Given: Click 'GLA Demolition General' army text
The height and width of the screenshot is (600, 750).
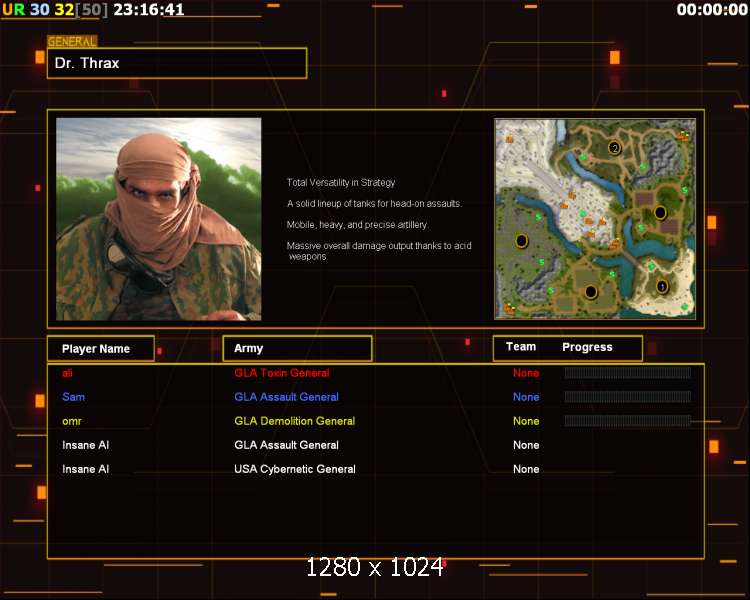Looking at the screenshot, I should [x=295, y=421].
